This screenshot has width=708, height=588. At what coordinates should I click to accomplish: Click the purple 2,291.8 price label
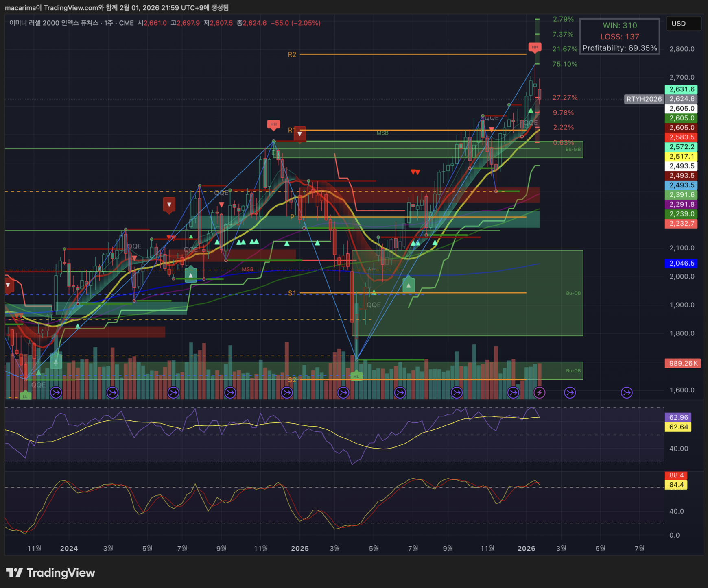click(682, 205)
